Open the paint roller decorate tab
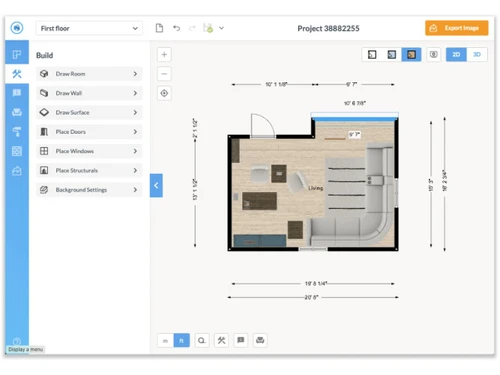 pyautogui.click(x=17, y=132)
